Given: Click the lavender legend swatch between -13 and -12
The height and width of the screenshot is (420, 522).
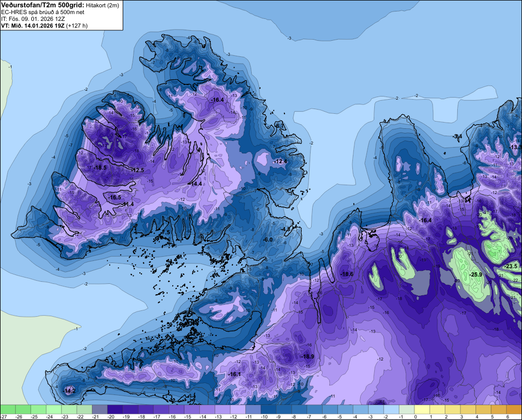Looking at the screenshot, I should point(222,410).
